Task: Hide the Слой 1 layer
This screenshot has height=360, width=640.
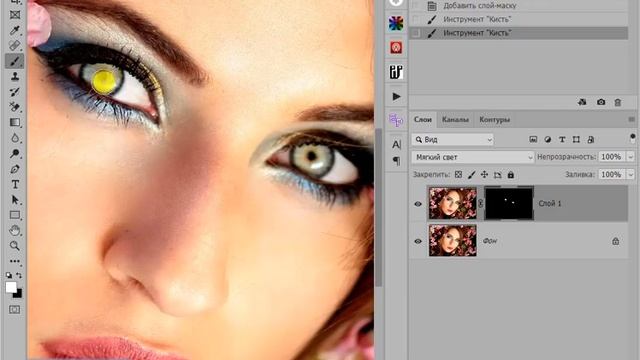Action: click(x=418, y=204)
